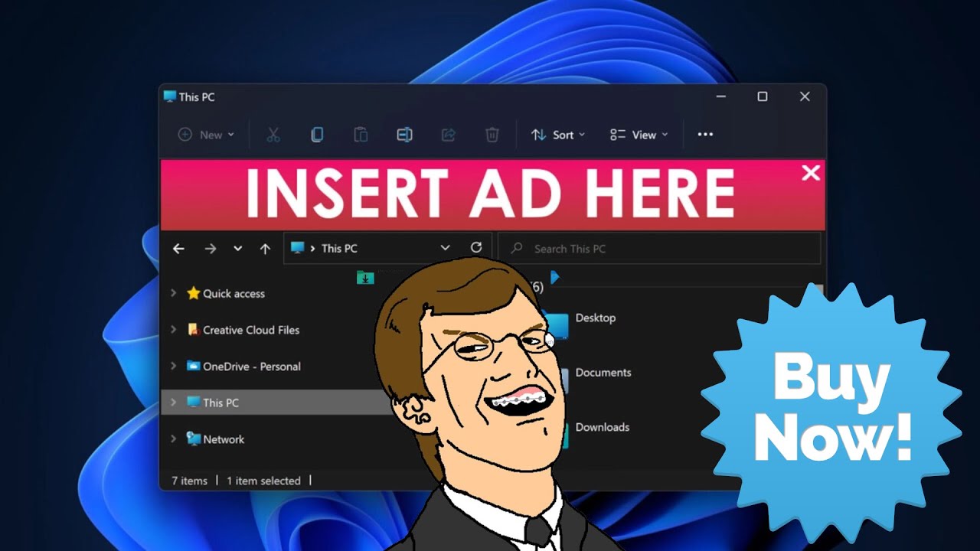
Task: Click the Delete trash icon
Action: pos(492,135)
